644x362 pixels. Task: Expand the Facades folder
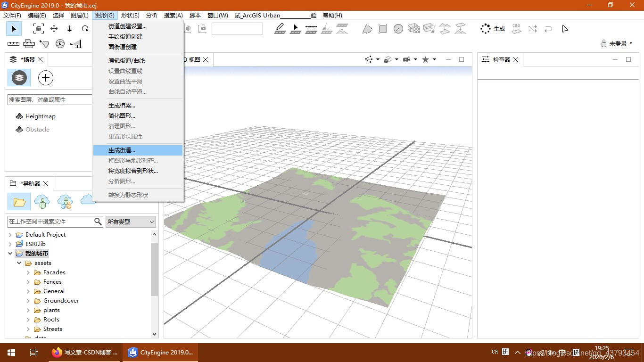[28, 272]
